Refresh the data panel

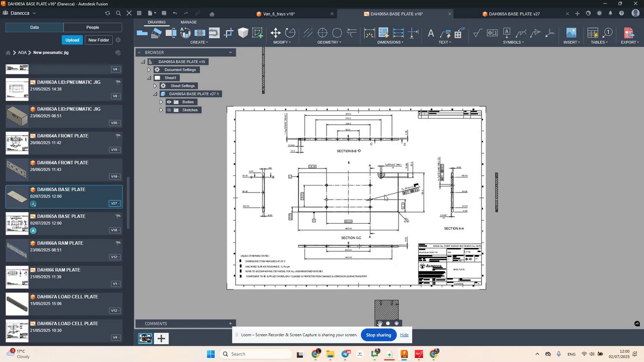click(x=107, y=14)
